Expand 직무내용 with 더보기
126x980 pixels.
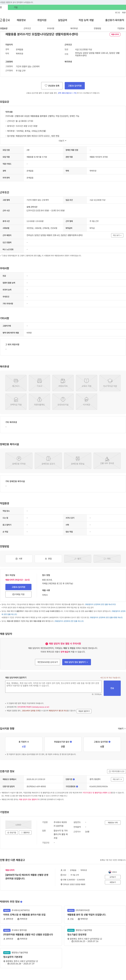pos(63,141)
